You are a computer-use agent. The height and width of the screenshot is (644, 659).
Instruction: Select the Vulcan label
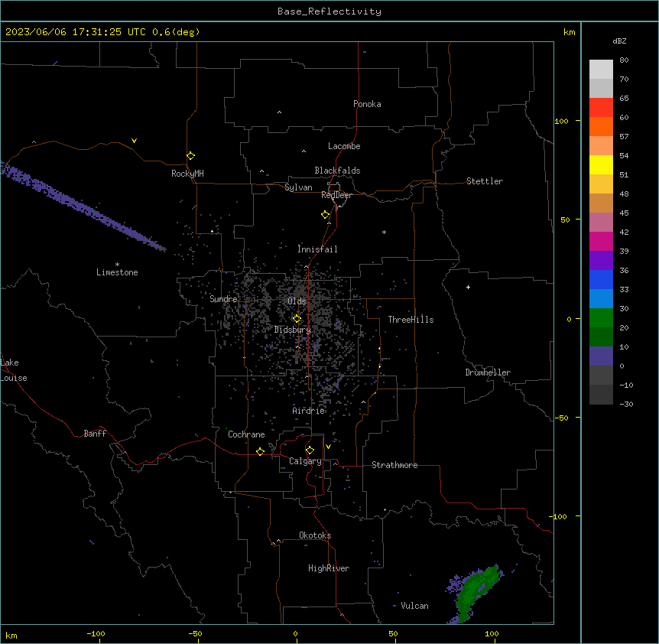pyautogui.click(x=414, y=606)
